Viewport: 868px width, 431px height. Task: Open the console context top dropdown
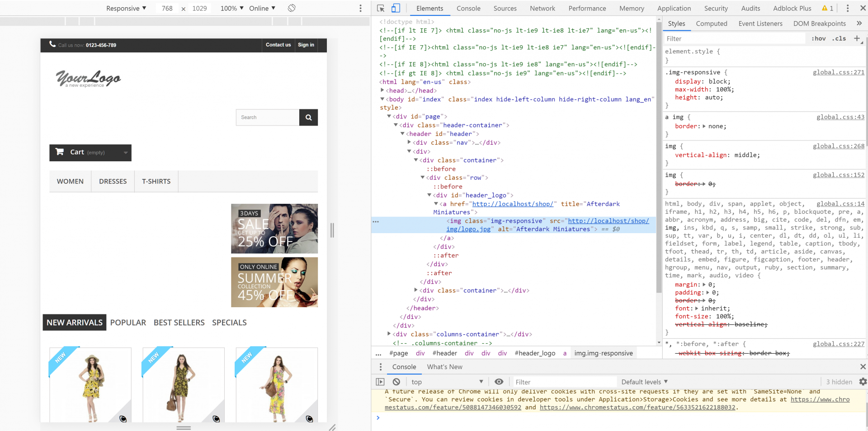coord(448,382)
